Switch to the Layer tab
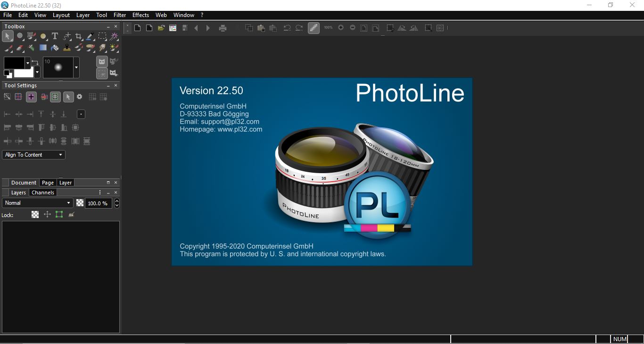This screenshot has height=344, width=644. (x=66, y=183)
